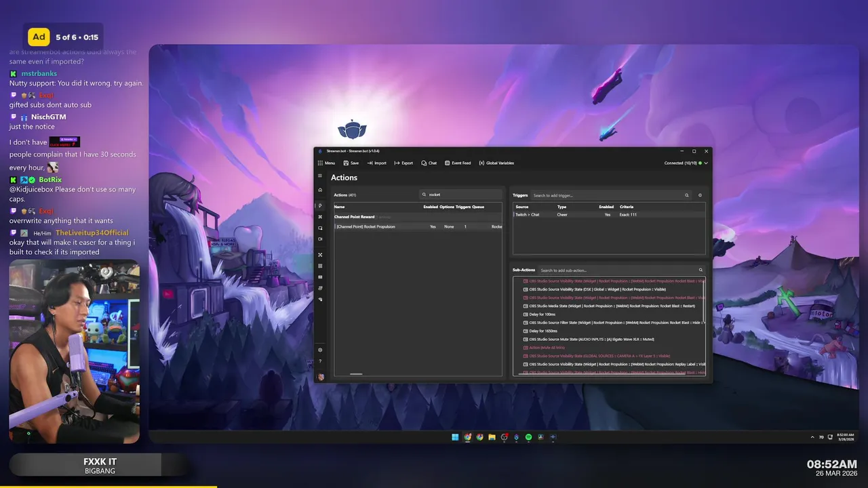
Task: Open the Streamer.bot main Menu
Action: 326,163
